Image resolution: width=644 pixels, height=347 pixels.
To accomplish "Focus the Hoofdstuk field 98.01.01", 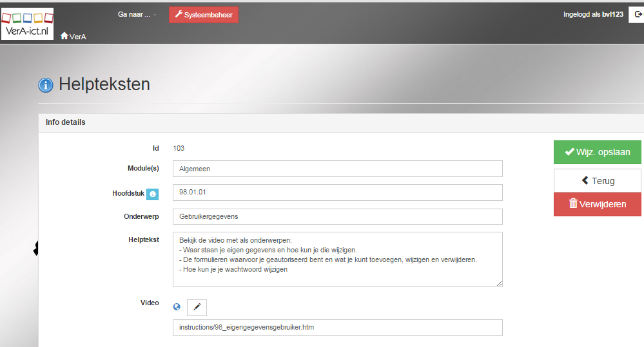I will point(338,192).
